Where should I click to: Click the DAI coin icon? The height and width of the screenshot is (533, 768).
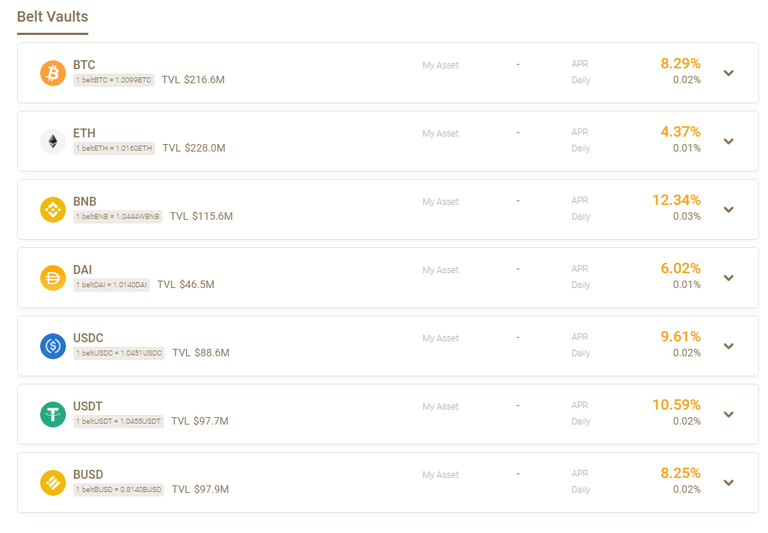pos(53,278)
